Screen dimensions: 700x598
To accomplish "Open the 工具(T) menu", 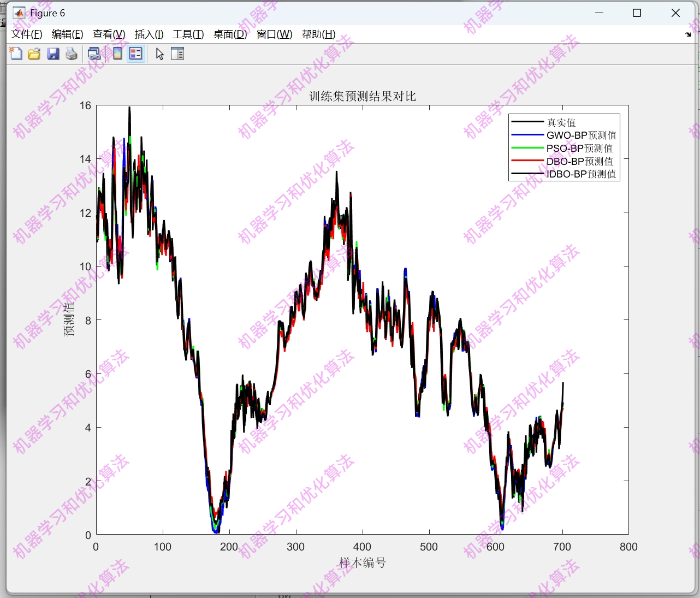I will [188, 34].
